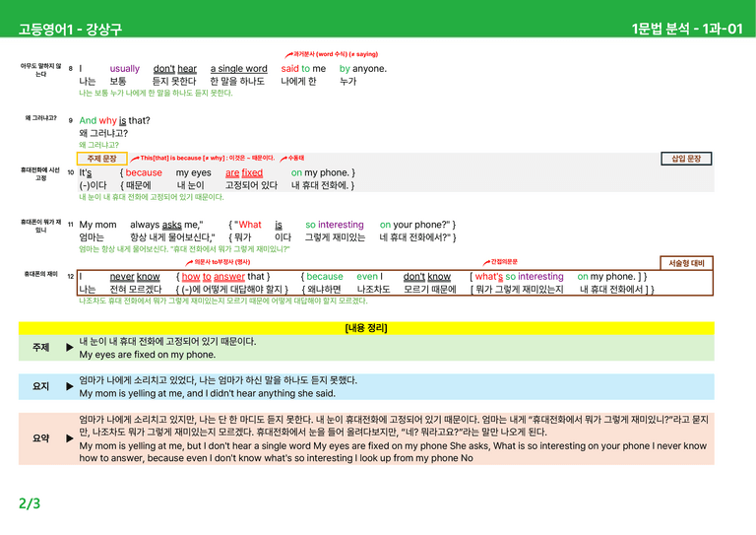
Task: Click 엄마가 나에게 소리치고 있었다 in blue row
Action: 218,380
